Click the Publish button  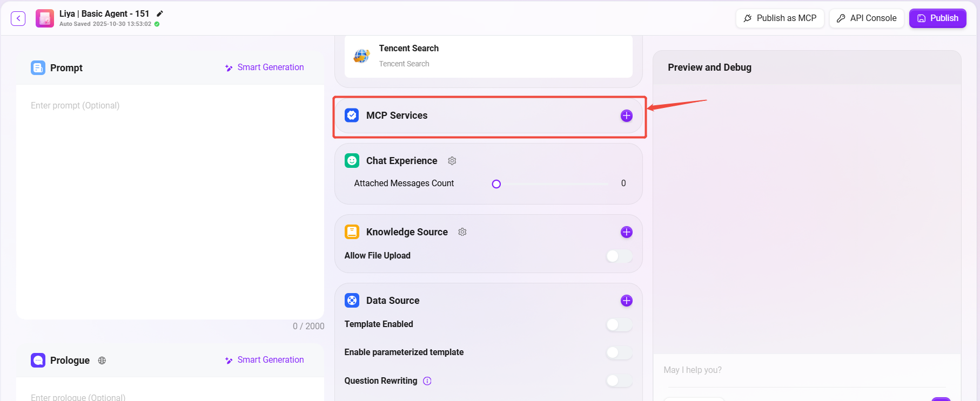[937, 18]
